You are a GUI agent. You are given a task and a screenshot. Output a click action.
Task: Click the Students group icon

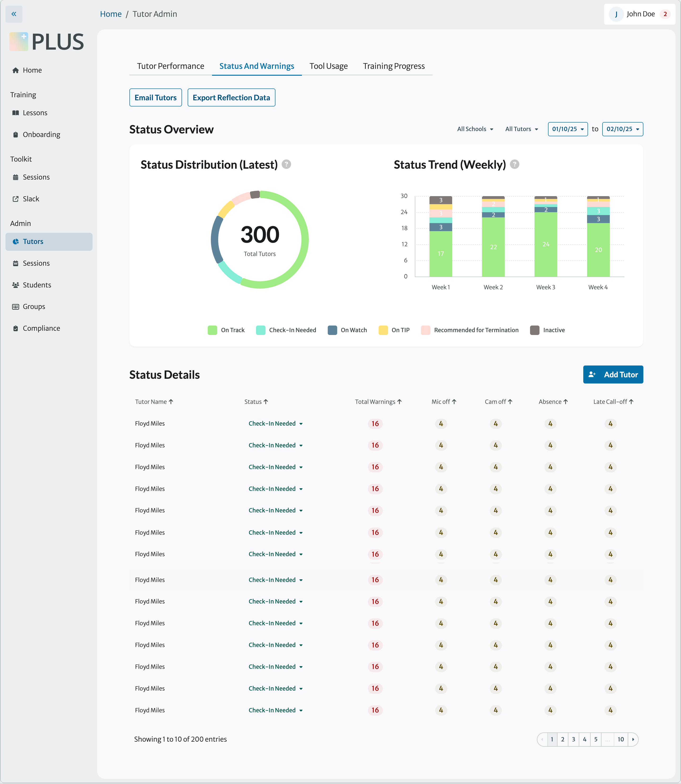16,285
